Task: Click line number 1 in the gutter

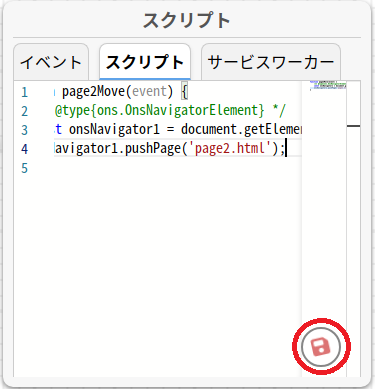Action: 24,92
